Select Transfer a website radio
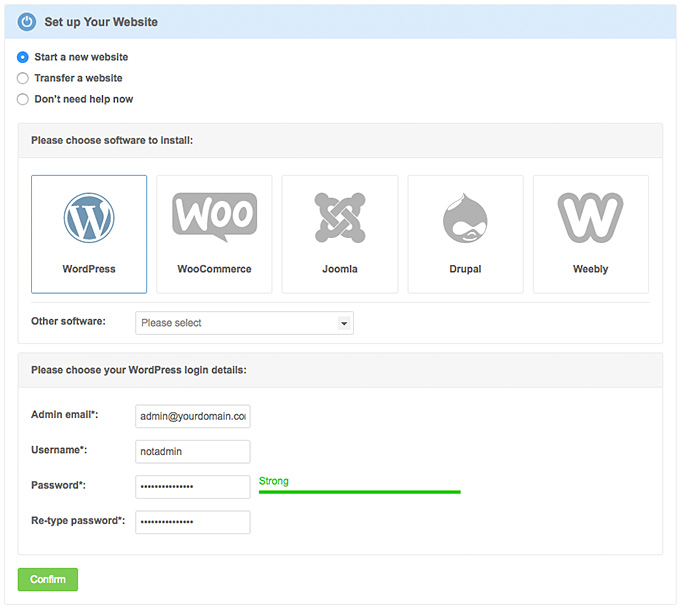Viewport: 680px width, 609px height. (23, 78)
